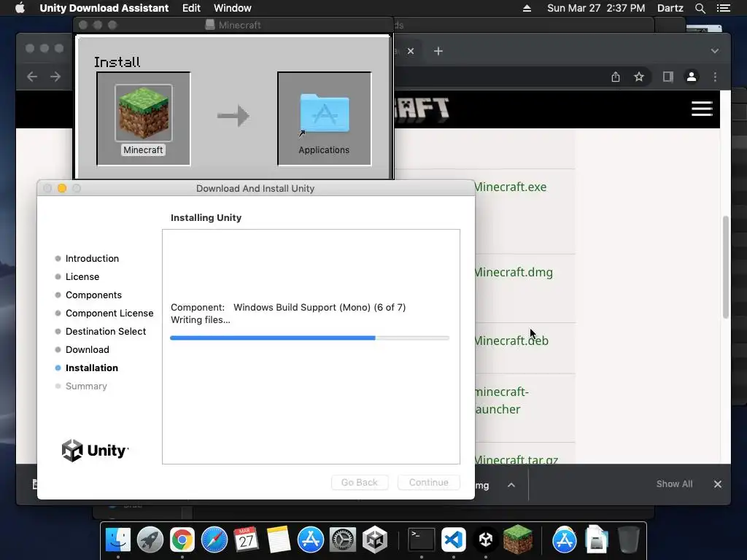Click eject icon in menu bar

tap(527, 8)
